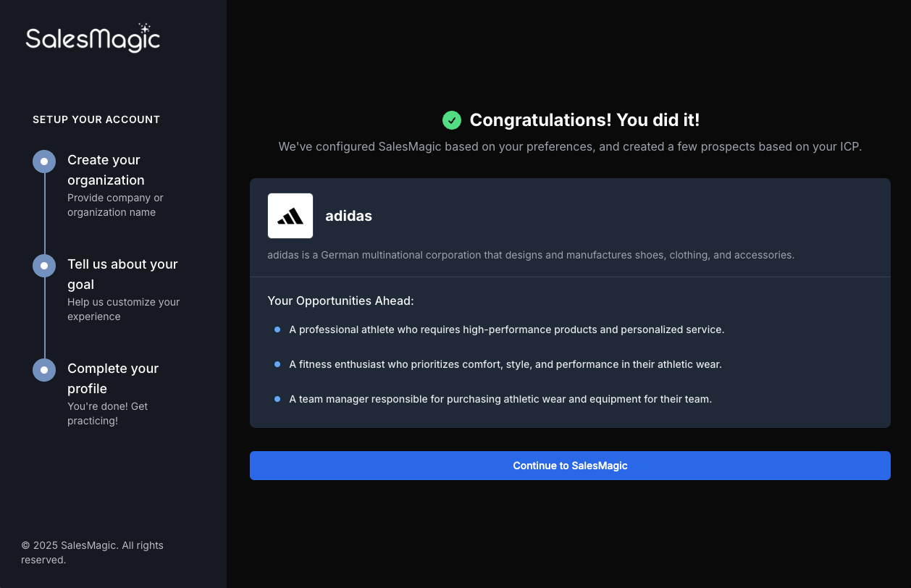
Task: Click the bullet beside team manager opportunity
Action: click(x=277, y=399)
